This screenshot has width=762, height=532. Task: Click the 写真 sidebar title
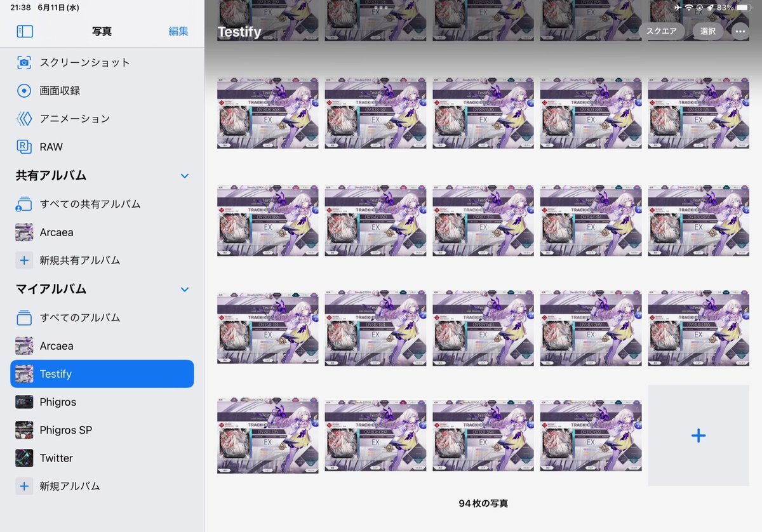(x=102, y=31)
